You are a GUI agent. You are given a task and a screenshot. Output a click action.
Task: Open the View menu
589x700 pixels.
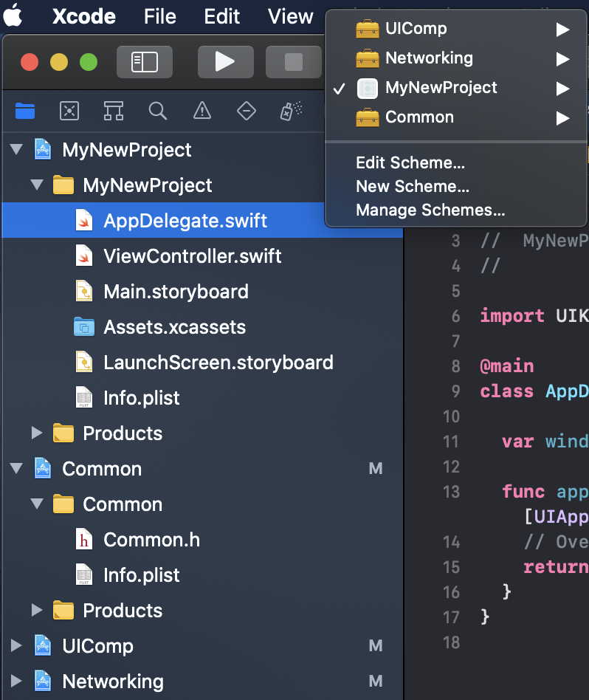tap(291, 16)
